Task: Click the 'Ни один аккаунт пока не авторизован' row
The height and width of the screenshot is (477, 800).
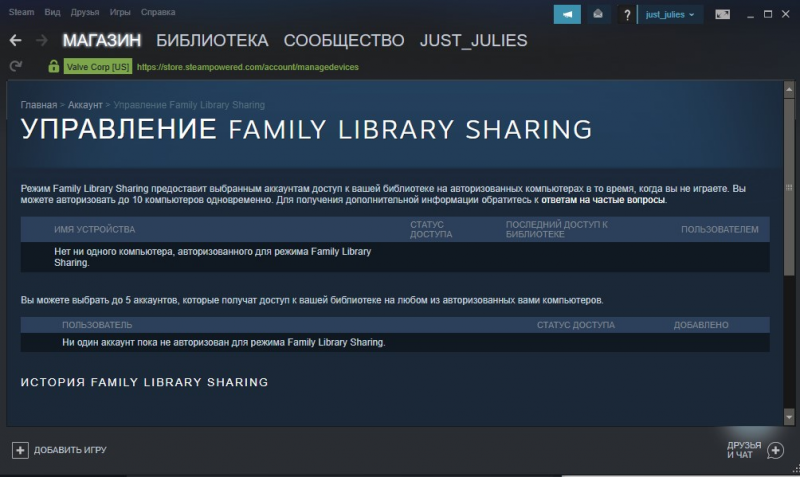Action: point(395,342)
